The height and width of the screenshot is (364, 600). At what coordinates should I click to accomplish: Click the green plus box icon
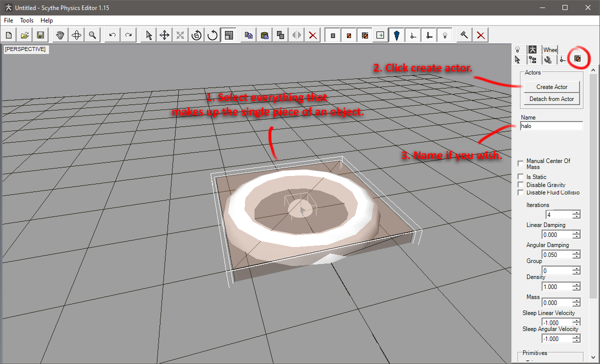click(380, 35)
